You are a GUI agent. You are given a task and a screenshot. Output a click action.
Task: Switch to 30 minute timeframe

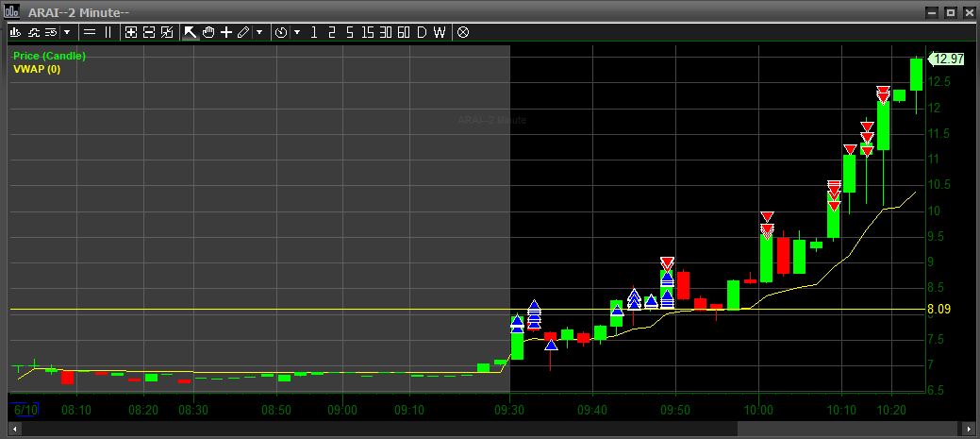(386, 32)
